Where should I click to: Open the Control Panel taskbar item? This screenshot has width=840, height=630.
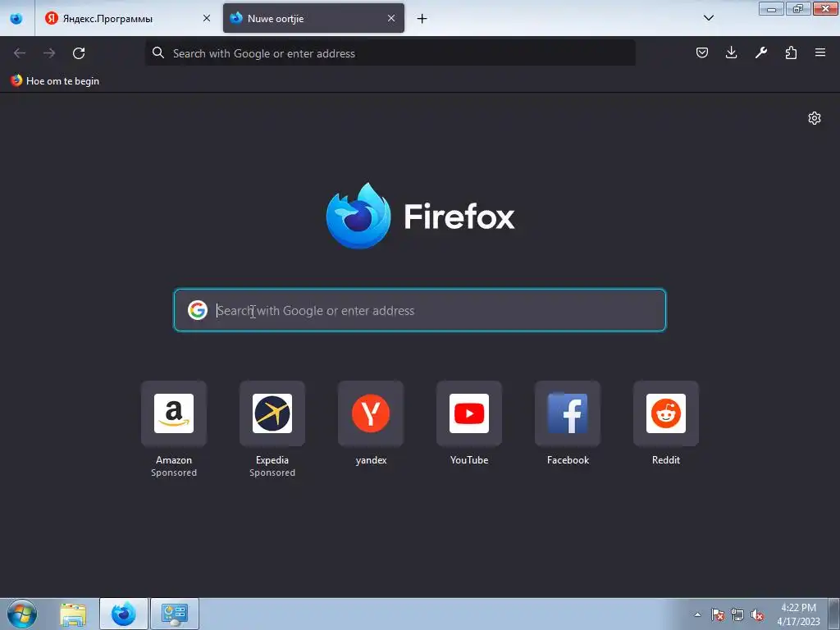175,614
